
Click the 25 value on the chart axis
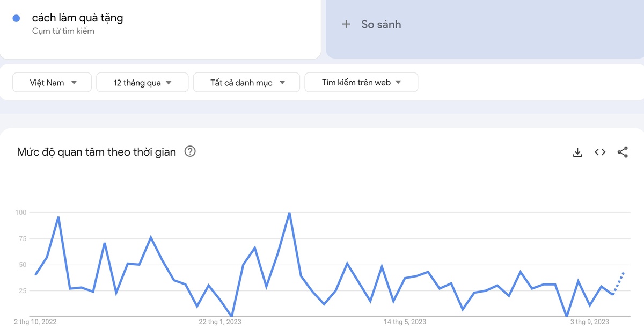pos(22,291)
